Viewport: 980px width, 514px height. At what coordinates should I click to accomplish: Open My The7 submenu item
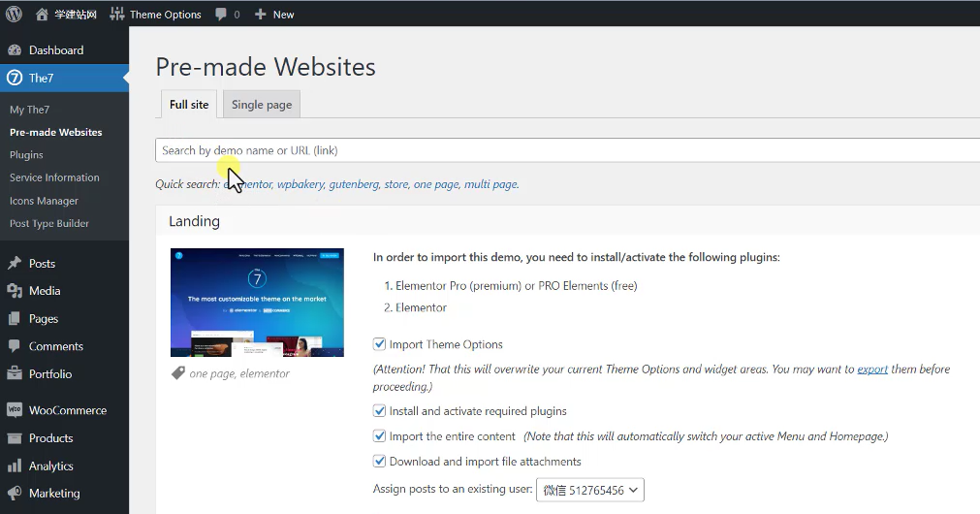tap(29, 110)
